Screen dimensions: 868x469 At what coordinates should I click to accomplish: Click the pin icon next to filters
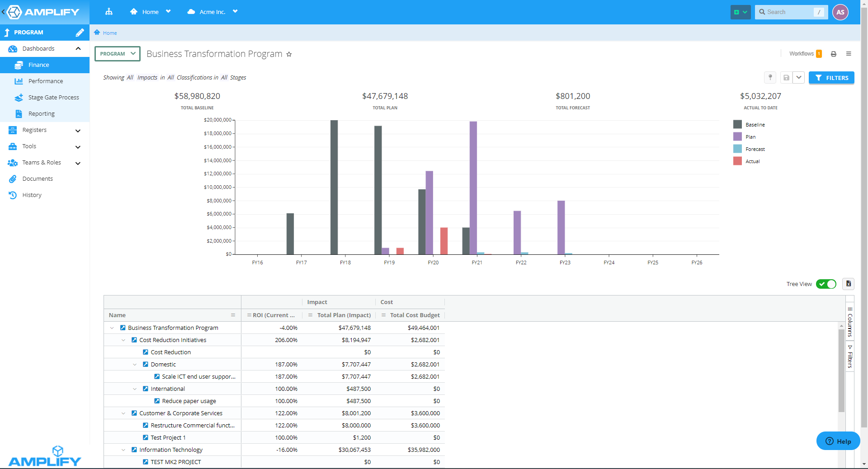click(x=770, y=78)
